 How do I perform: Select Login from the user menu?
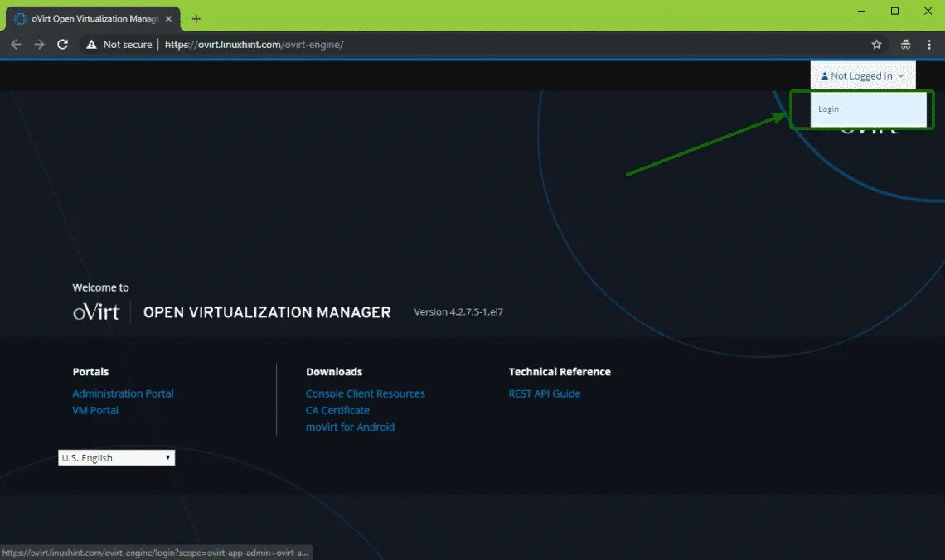click(829, 109)
